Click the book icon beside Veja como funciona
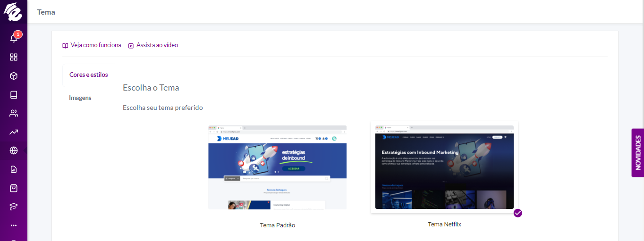644x241 pixels. coord(65,46)
